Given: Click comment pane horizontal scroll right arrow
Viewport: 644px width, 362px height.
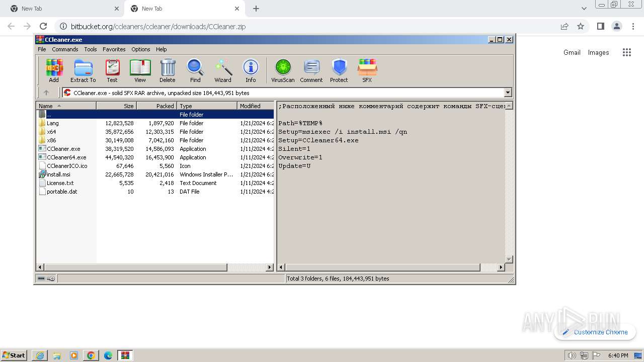Looking at the screenshot, I should 501,267.
